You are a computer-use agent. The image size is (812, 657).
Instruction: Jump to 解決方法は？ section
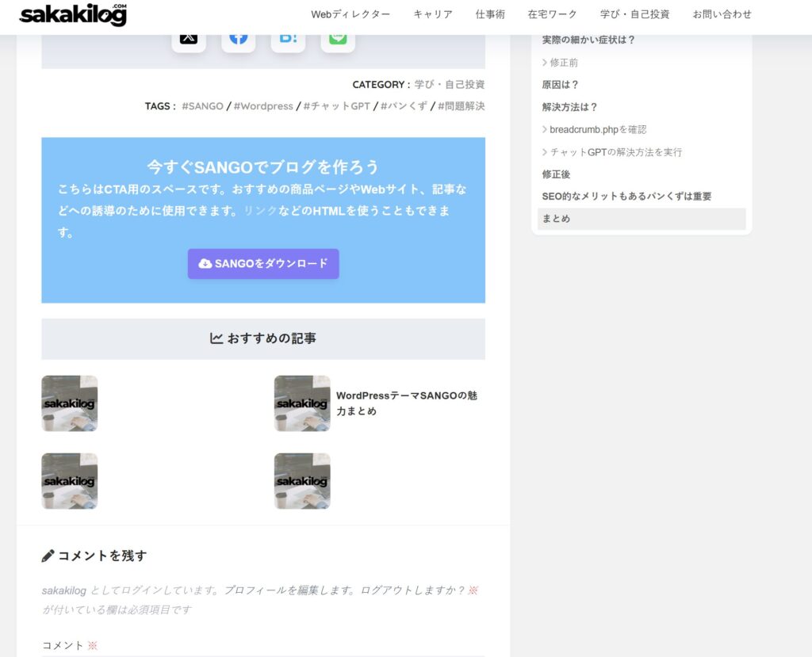569,107
